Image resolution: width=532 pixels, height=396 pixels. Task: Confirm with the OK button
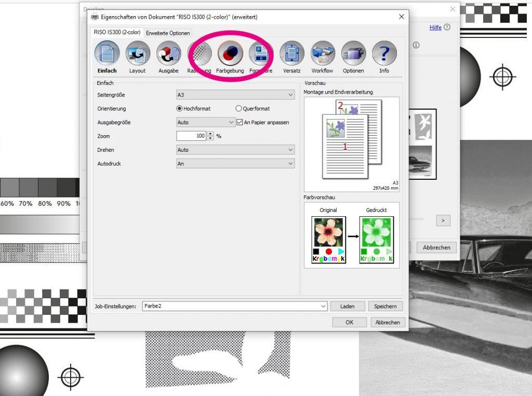[x=350, y=322]
